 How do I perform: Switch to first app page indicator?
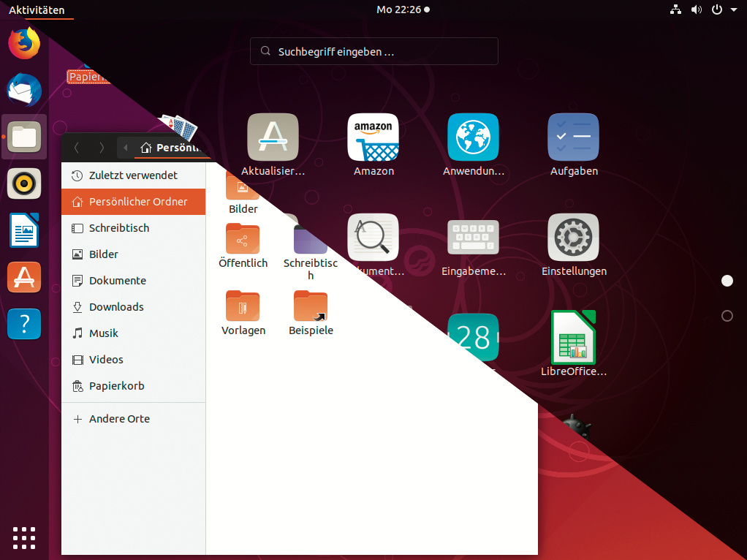[x=727, y=281]
